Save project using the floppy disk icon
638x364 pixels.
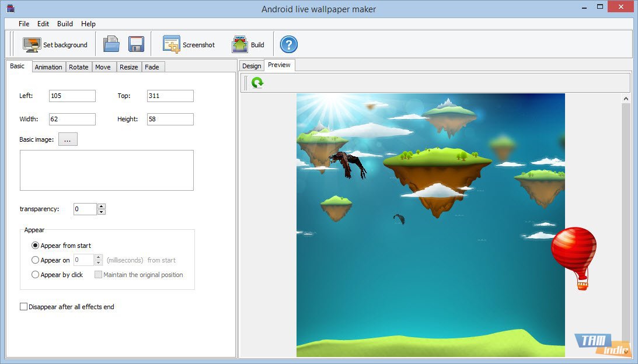coord(136,45)
